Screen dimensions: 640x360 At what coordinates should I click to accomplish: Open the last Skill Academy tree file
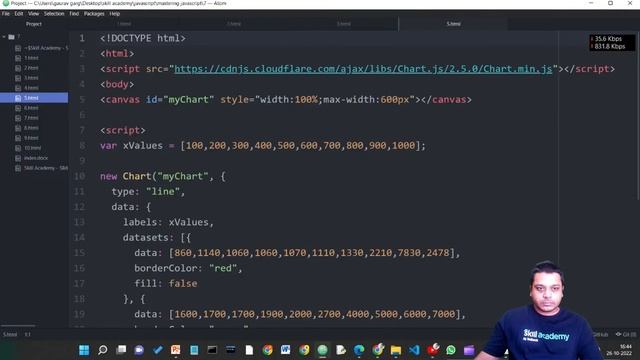coord(46,168)
